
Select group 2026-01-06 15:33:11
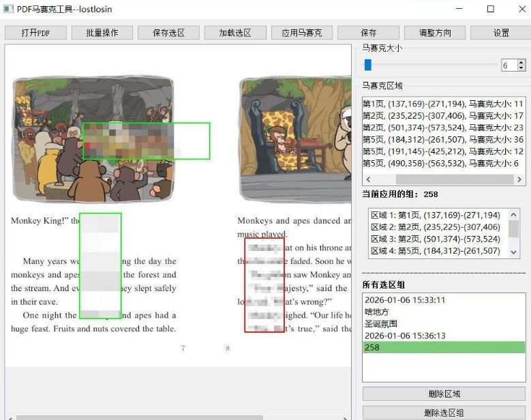pos(444,300)
